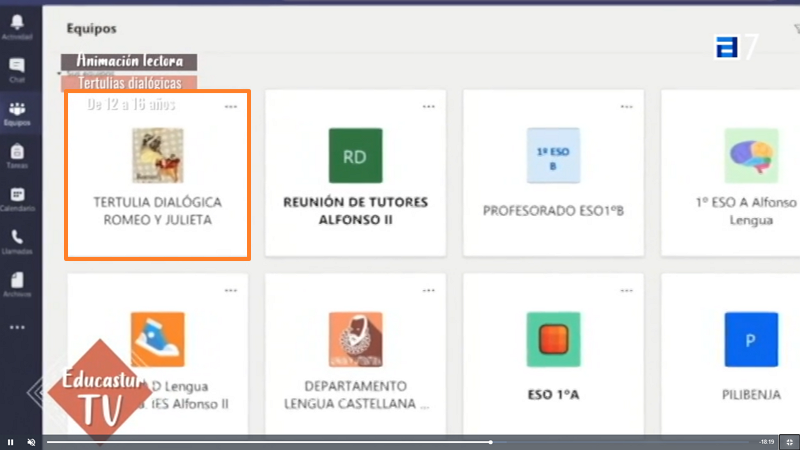
Task: Open the Tareas icon in sidebar
Action: (x=17, y=152)
